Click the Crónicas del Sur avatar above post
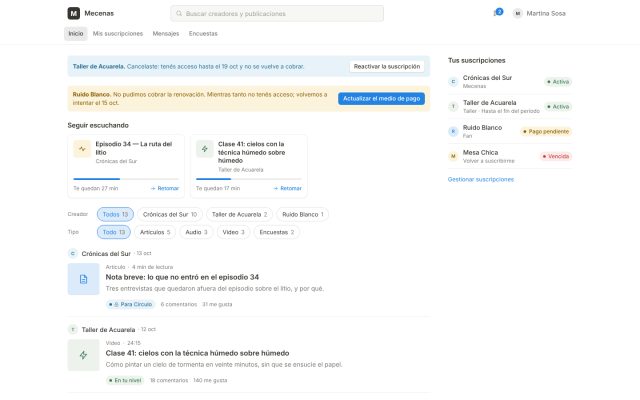This screenshot has height=400, width=640. (x=73, y=253)
